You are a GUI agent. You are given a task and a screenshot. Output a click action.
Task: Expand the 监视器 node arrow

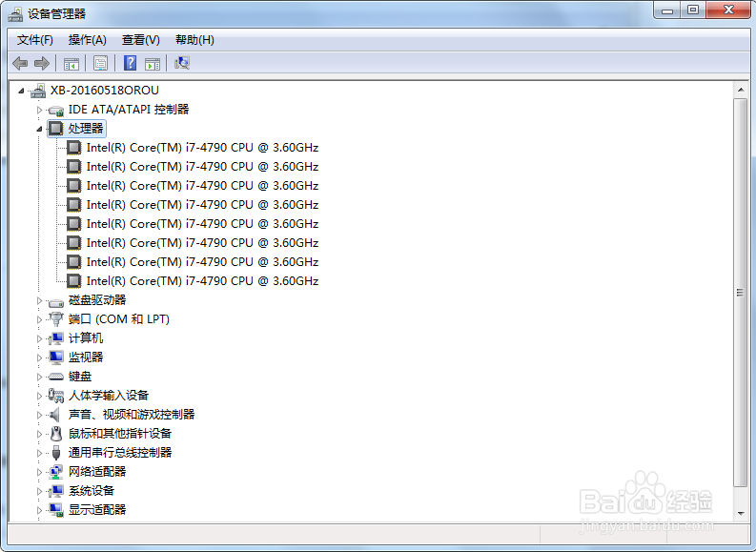39,358
